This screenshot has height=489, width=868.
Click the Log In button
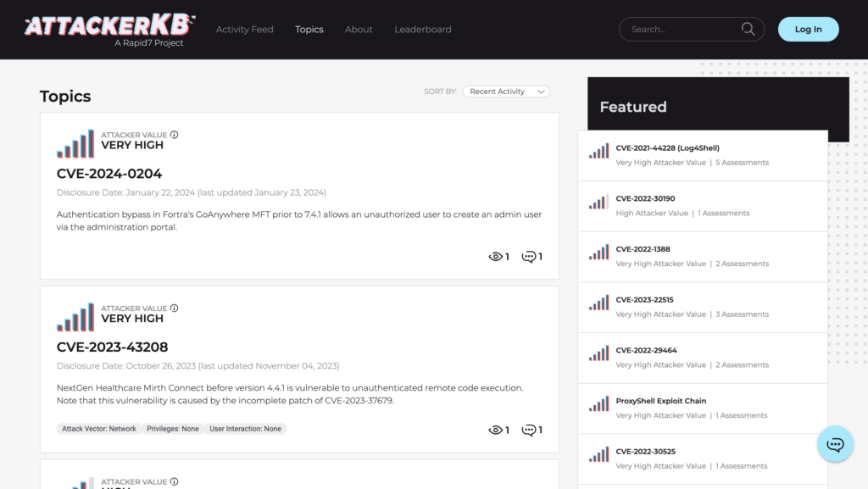(x=808, y=30)
